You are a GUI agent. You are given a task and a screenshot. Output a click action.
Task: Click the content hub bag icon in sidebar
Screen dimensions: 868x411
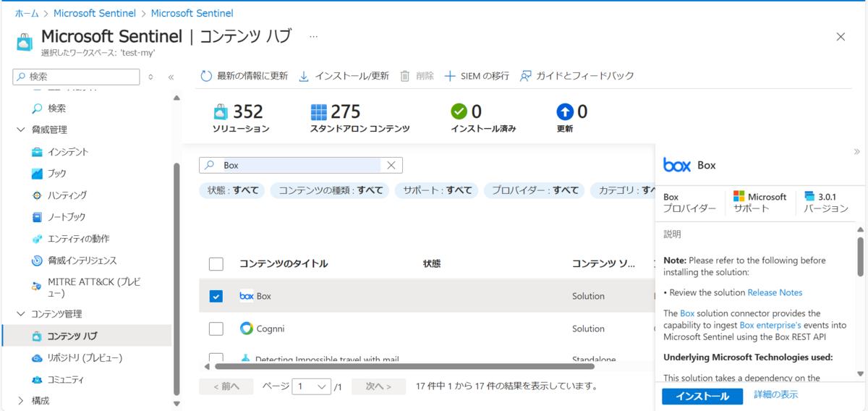pyautogui.click(x=37, y=336)
